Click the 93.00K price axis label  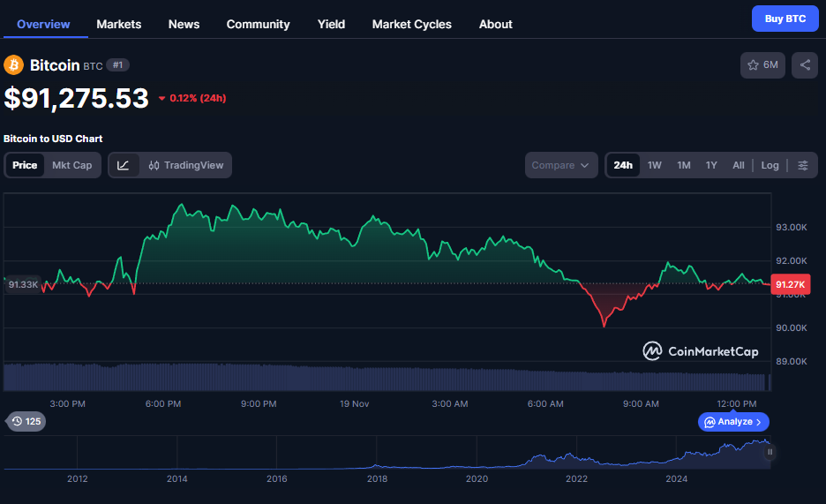tap(792, 228)
